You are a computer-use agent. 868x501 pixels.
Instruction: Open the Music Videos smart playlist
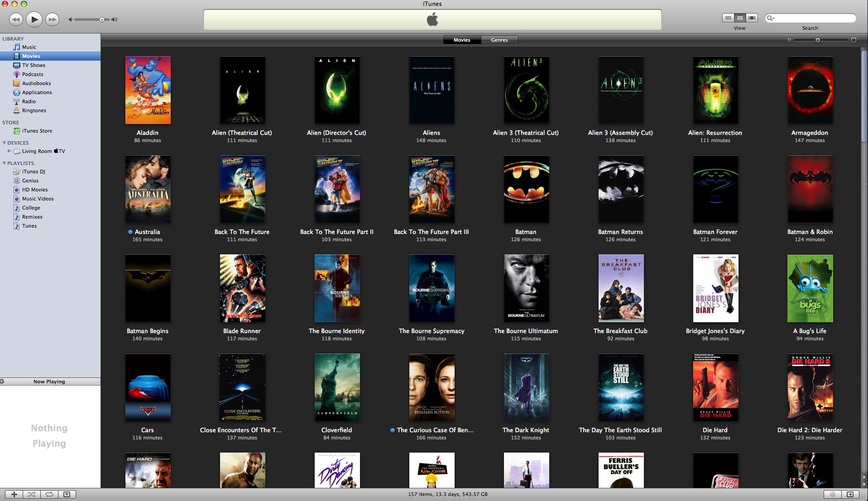[x=50, y=199]
